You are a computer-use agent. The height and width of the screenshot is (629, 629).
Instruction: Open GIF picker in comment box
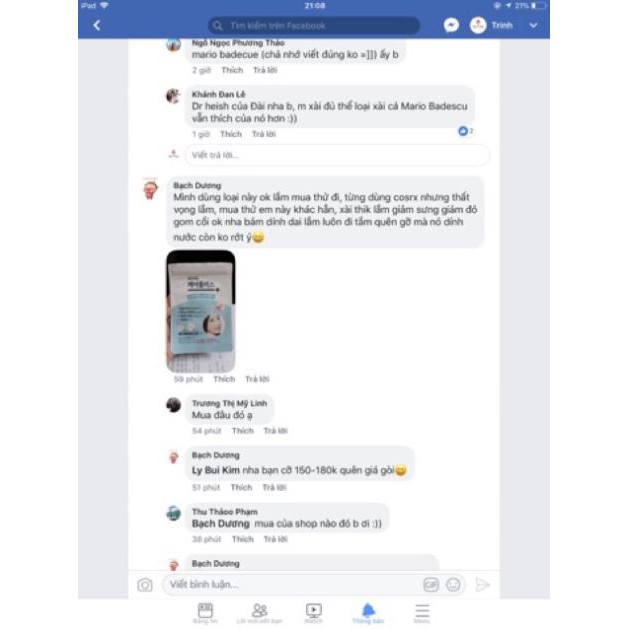point(431,584)
